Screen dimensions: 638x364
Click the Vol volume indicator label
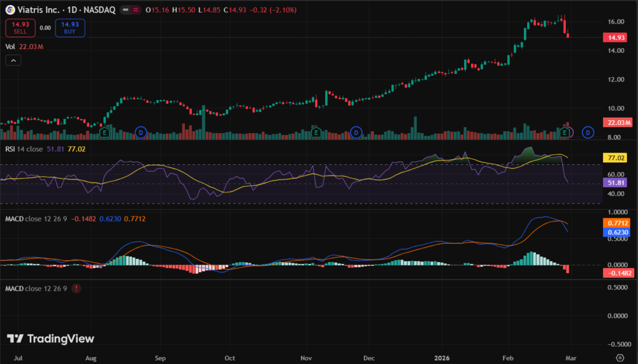click(9, 47)
